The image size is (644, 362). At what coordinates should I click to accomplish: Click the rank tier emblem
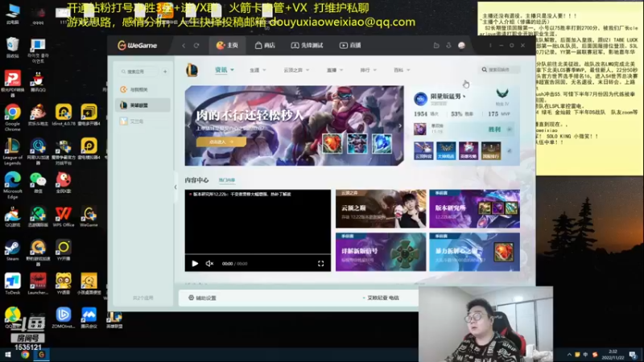tap(502, 94)
